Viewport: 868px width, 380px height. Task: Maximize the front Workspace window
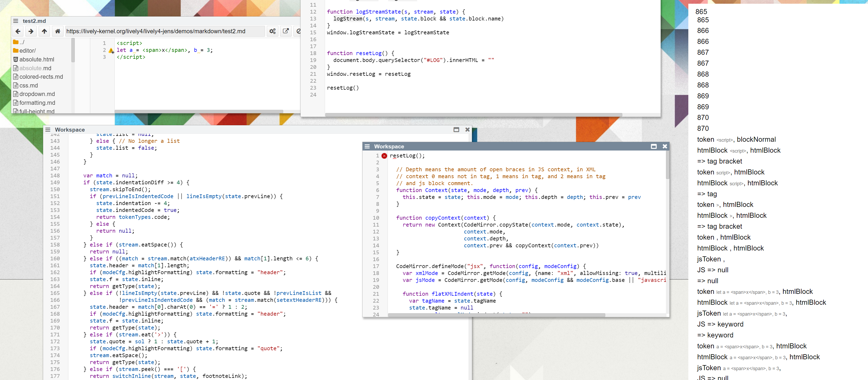tap(653, 147)
